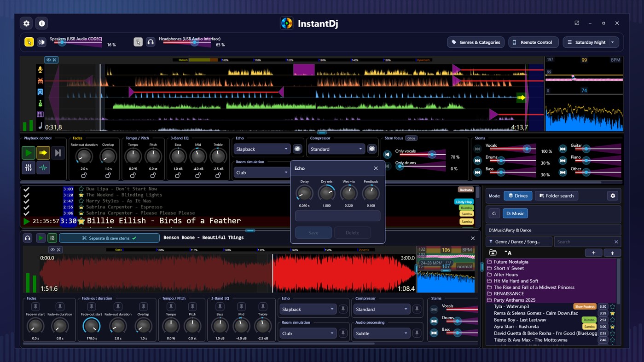
Task: Click the Only vocals stem focus icon
Action: tap(388, 155)
